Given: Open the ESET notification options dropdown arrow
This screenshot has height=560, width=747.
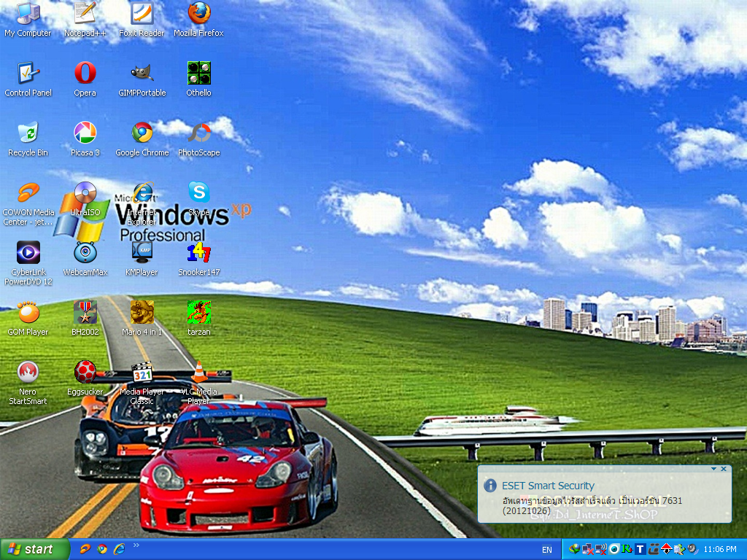Looking at the screenshot, I should click(713, 469).
